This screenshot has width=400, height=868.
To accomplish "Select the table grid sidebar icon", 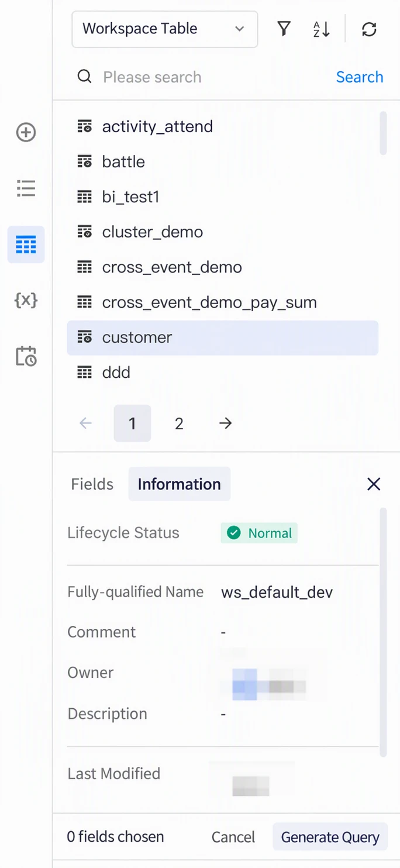I will click(26, 244).
